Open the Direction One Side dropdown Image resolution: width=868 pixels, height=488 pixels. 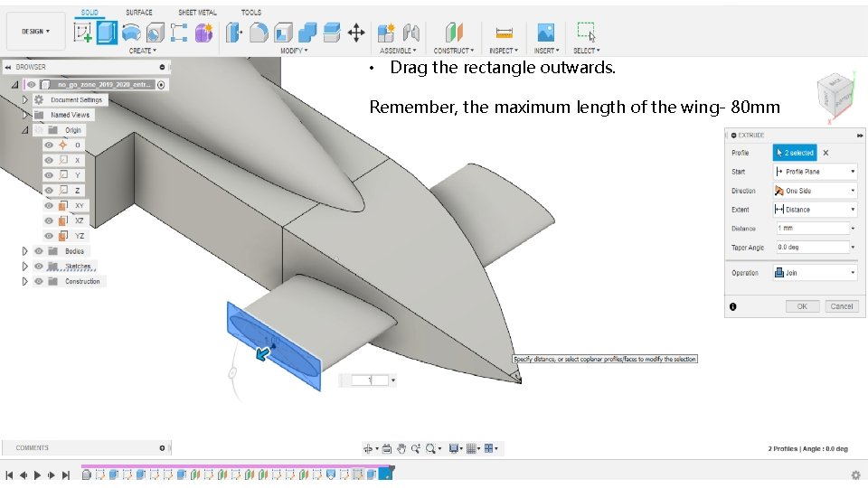[x=815, y=191]
